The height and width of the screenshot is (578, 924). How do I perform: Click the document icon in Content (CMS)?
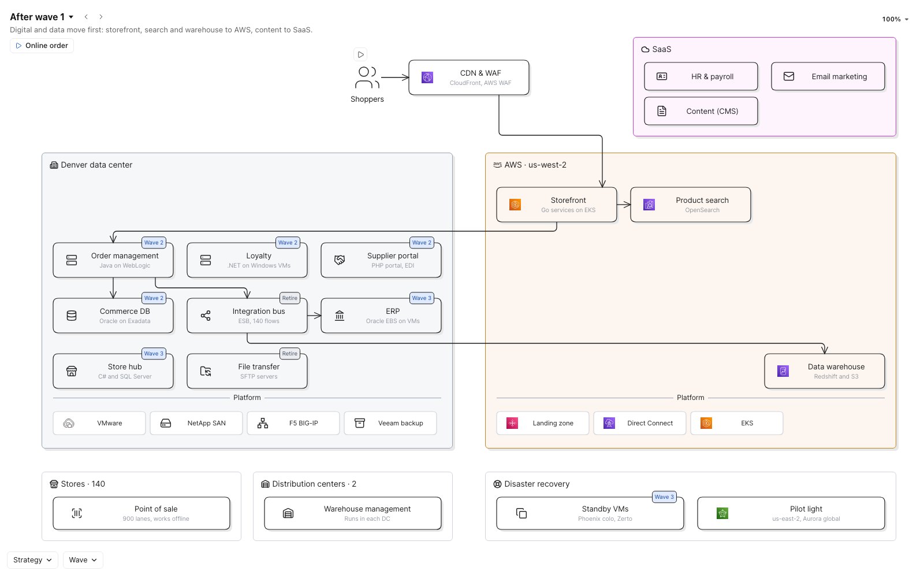pos(662,111)
